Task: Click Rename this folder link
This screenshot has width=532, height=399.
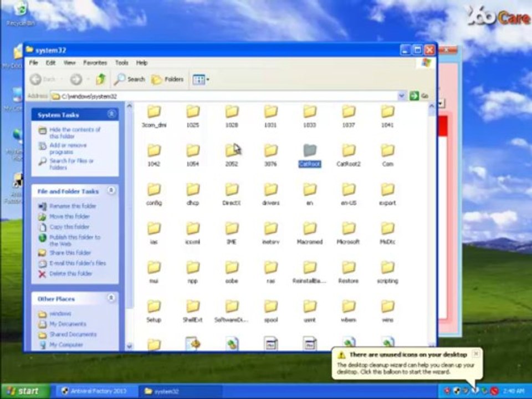Action: (x=73, y=206)
